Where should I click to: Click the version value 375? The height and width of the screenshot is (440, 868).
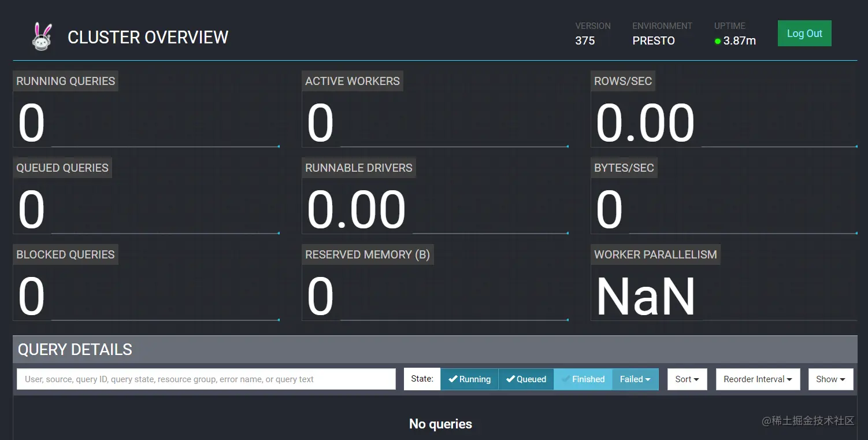[x=585, y=41]
